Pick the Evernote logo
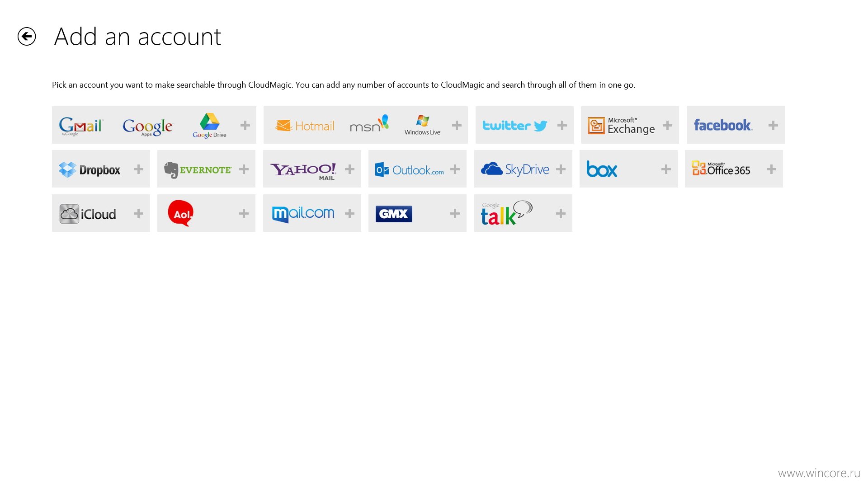The image size is (868, 488). coord(198,170)
